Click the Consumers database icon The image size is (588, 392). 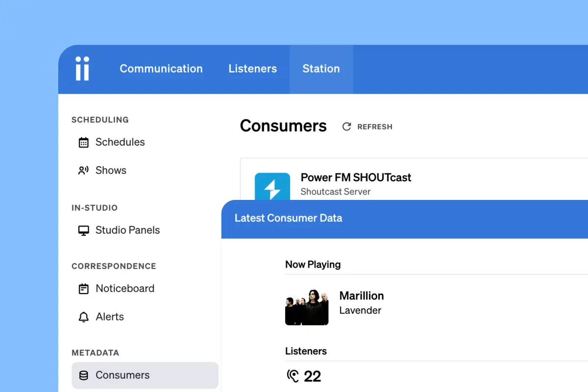tap(84, 375)
